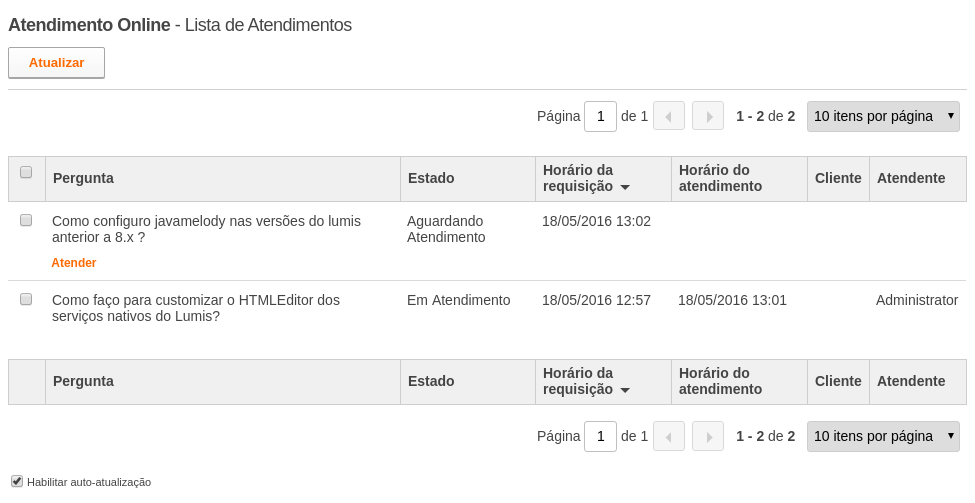Click the bottom next page arrow
The image size is (975, 503).
point(708,436)
